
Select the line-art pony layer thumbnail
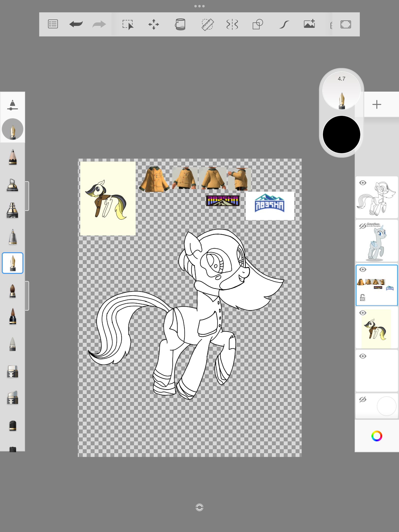[377, 197]
